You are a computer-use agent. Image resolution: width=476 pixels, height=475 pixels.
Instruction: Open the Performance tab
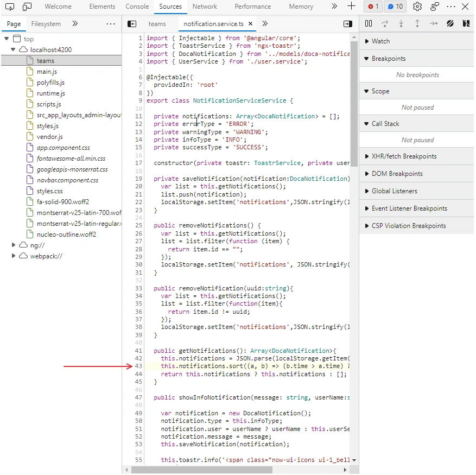tap(252, 7)
